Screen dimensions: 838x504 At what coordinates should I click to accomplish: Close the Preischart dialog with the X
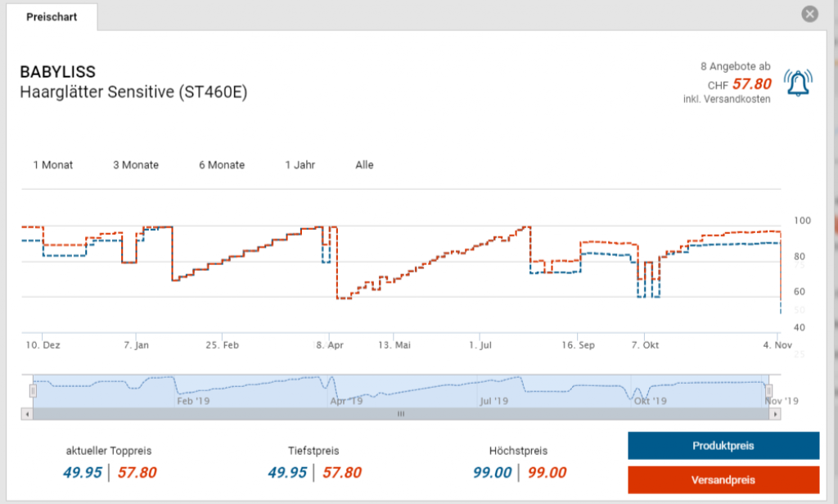[809, 14]
